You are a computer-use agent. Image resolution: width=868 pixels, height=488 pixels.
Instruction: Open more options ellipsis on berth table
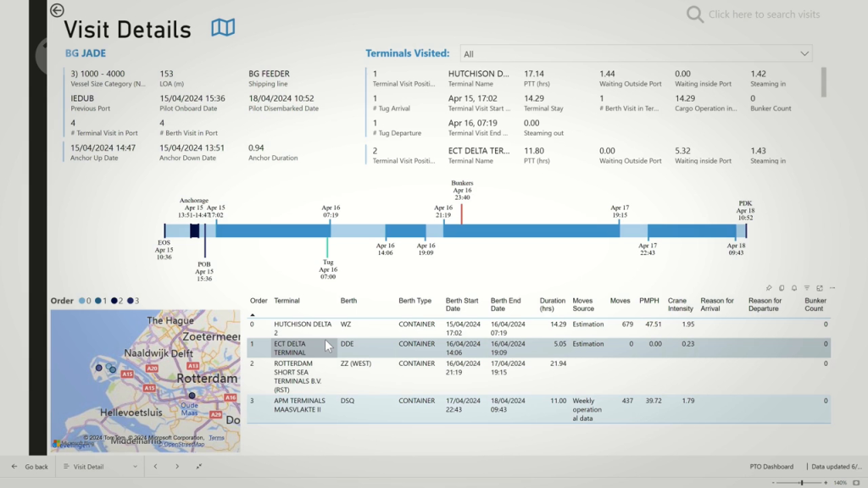pos(832,288)
